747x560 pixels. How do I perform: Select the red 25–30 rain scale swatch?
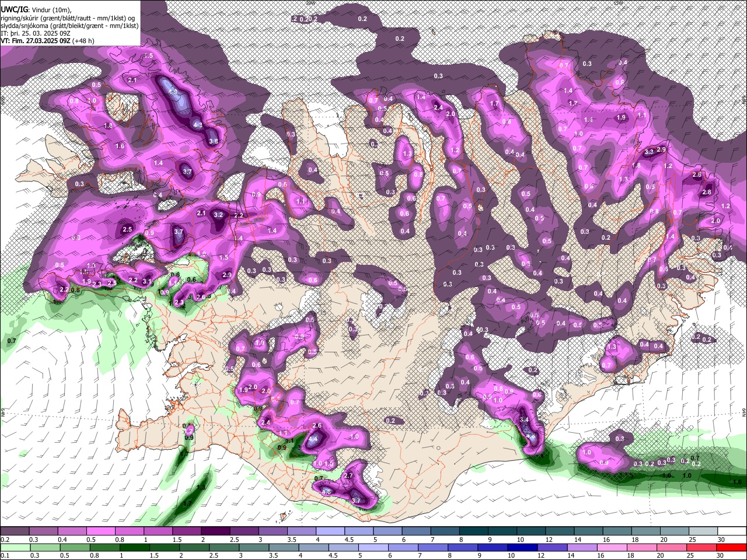click(702, 548)
